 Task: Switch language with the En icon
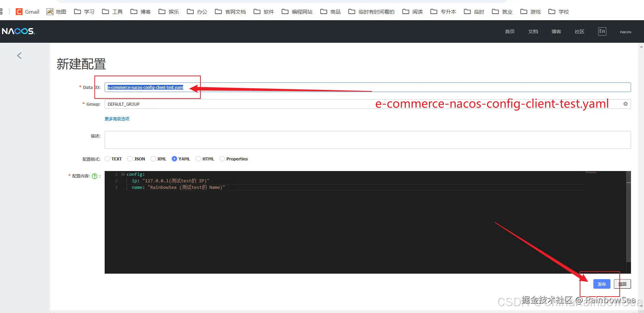pos(602,31)
